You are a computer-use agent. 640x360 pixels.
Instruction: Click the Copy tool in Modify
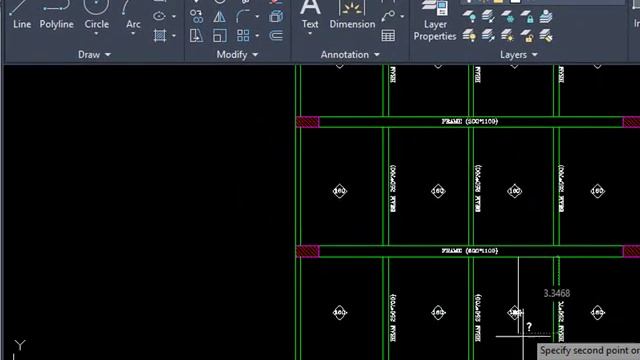[196, 17]
